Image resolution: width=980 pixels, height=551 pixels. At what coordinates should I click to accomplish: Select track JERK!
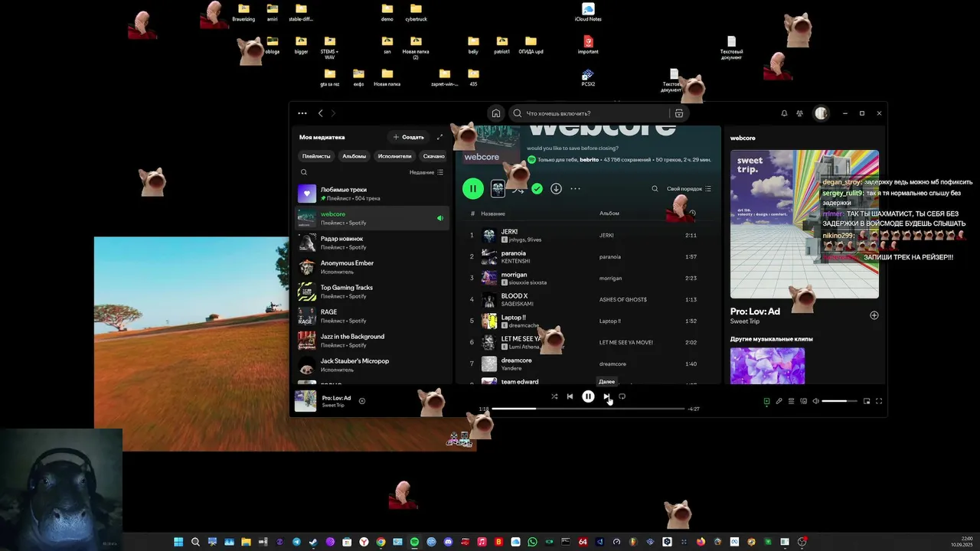pos(588,235)
